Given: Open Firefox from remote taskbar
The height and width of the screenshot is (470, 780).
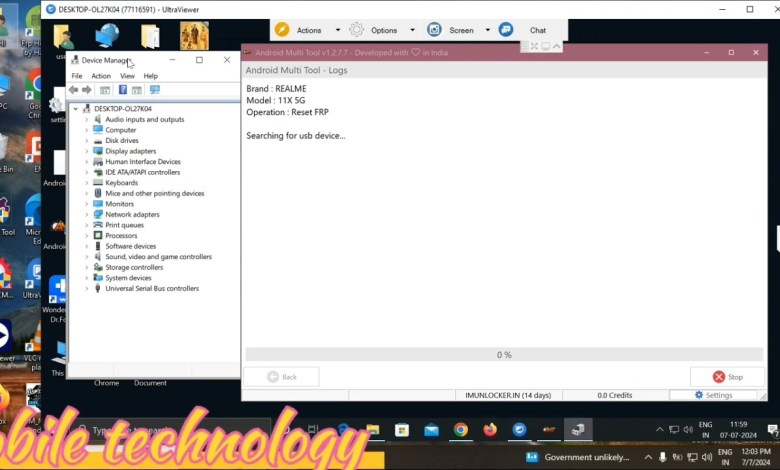Looking at the screenshot, I should click(x=490, y=430).
